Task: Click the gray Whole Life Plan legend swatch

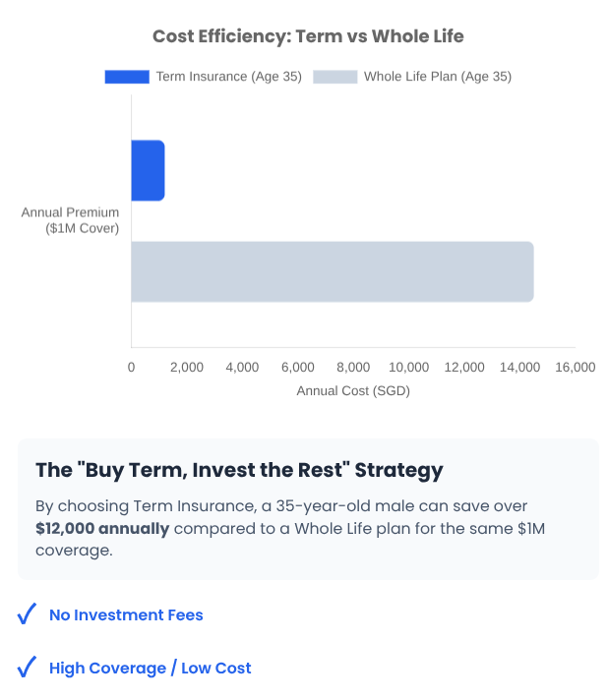Action: pos(334,77)
